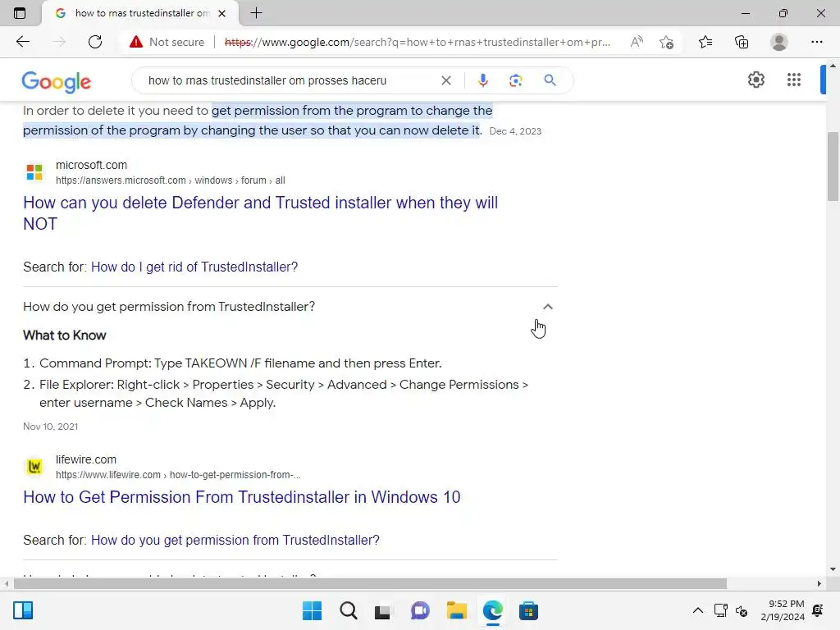
Task: Open clock showing 9:52 PM
Action: pyautogui.click(x=783, y=610)
